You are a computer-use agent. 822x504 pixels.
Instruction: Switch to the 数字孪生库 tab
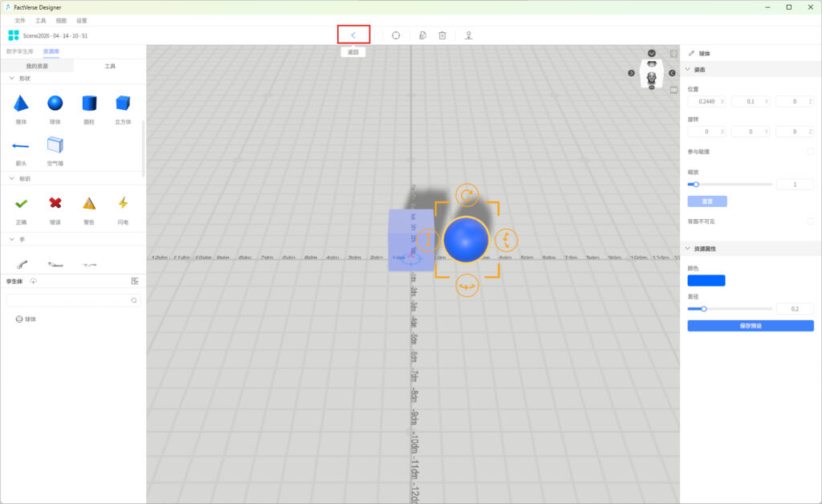(x=20, y=51)
